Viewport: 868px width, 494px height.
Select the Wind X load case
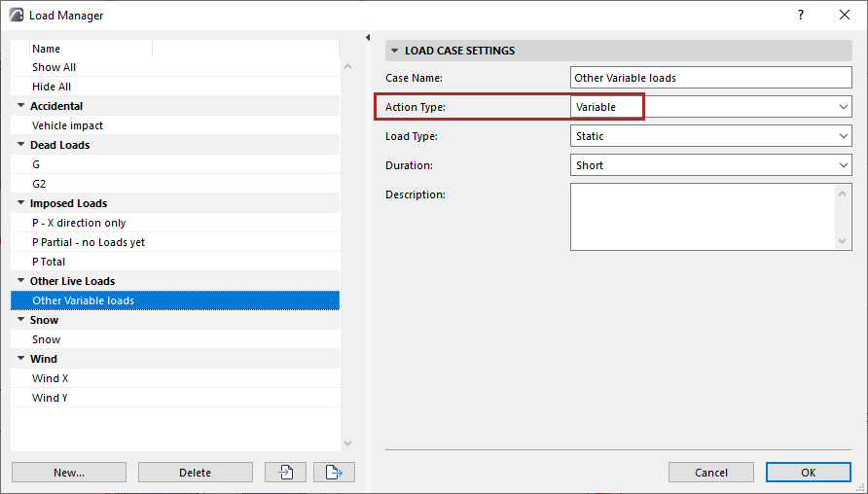51,378
